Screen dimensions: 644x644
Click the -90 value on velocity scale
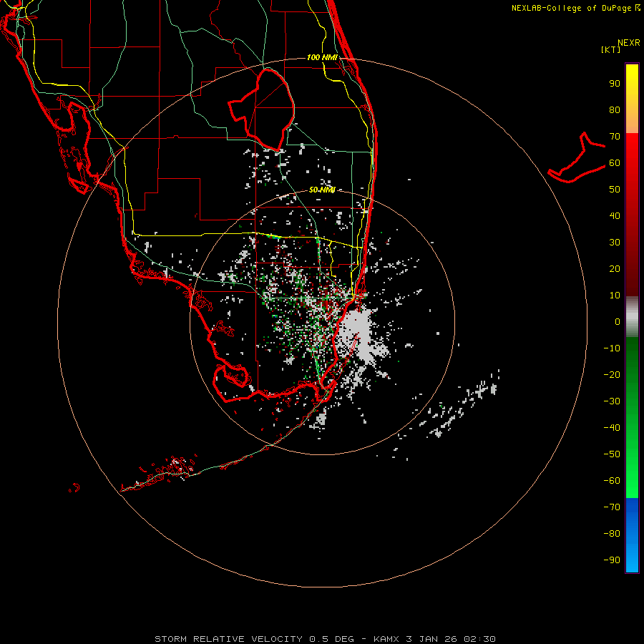(612, 560)
